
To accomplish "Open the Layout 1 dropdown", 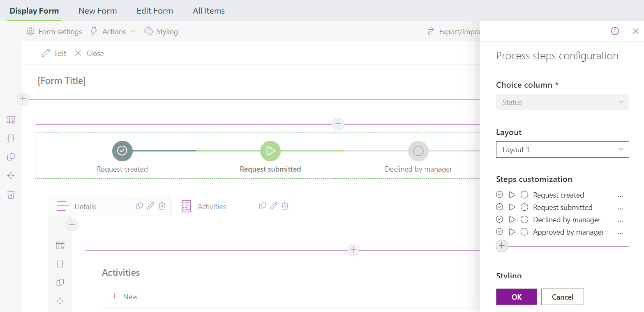I will click(562, 149).
